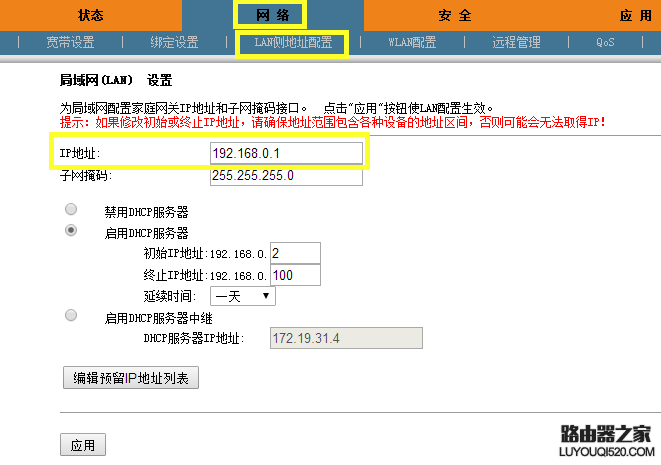Viewport: 661px width, 465px height.
Task: Switch to the 网络 tab
Action: point(272,15)
